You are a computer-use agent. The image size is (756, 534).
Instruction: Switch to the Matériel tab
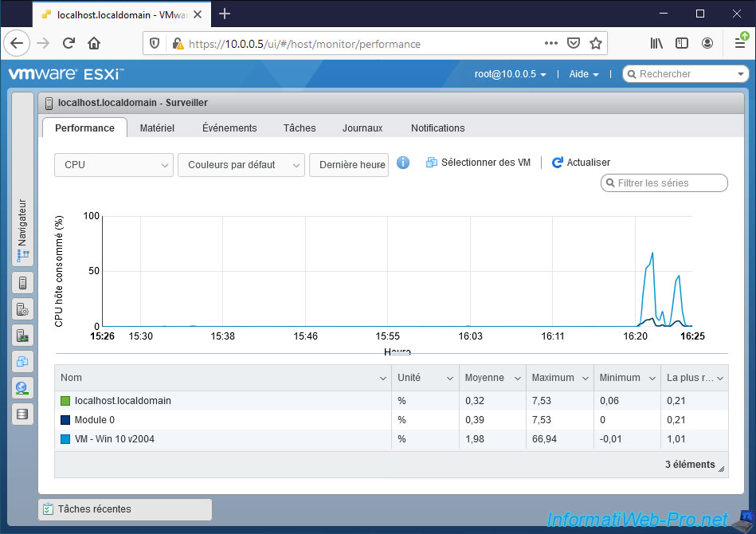click(x=157, y=128)
